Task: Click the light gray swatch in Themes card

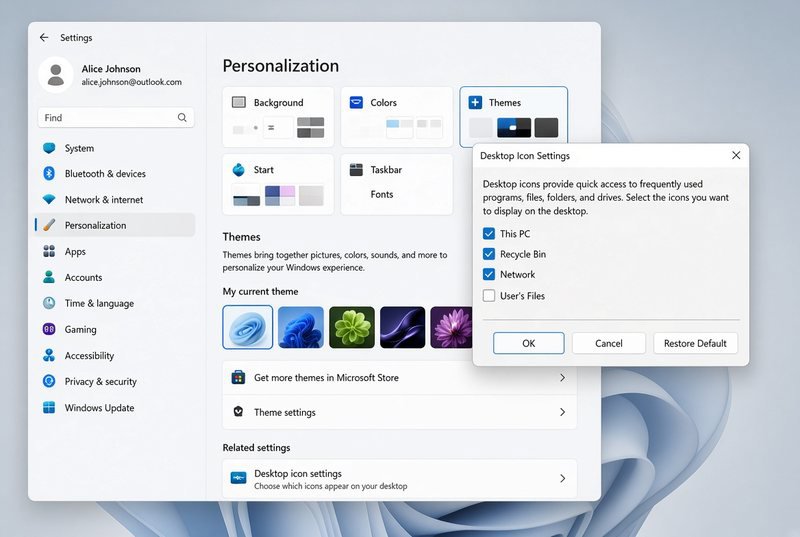Action: click(x=481, y=127)
